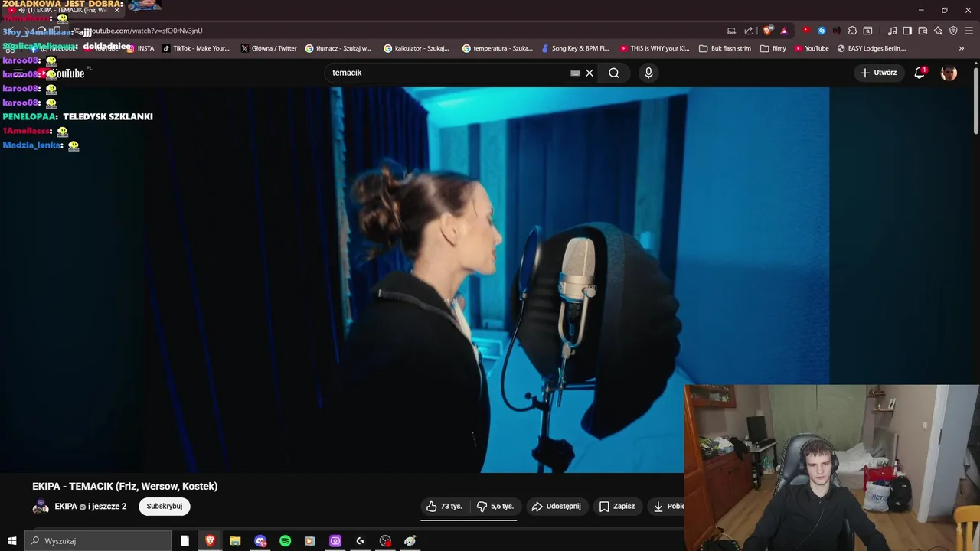Open the audio waveform extension icon

[x=837, y=31]
